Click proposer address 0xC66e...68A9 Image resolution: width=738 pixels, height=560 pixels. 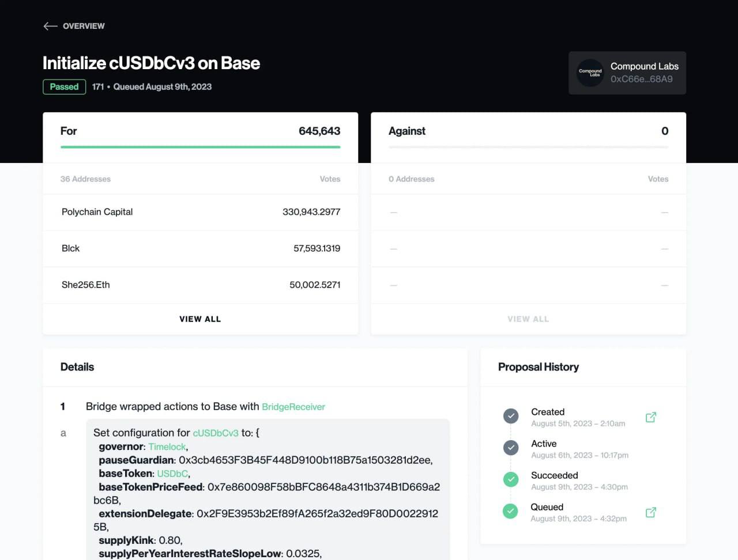(x=642, y=79)
